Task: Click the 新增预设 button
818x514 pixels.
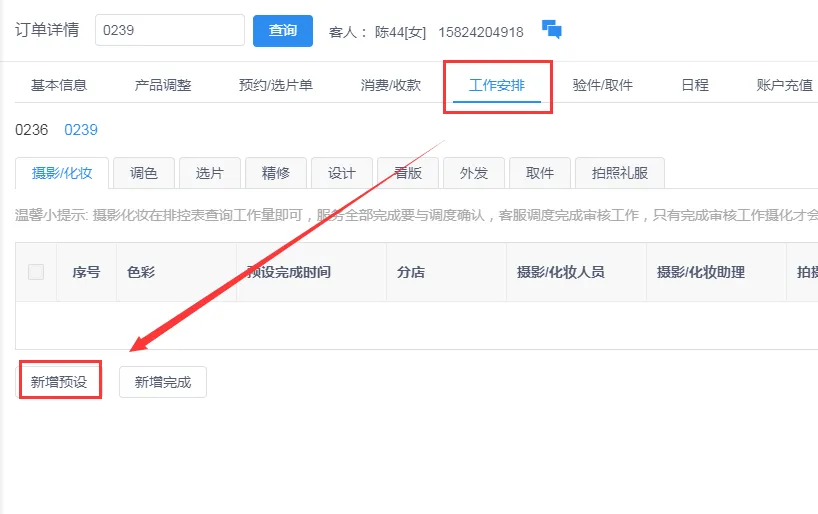Action: [59, 382]
